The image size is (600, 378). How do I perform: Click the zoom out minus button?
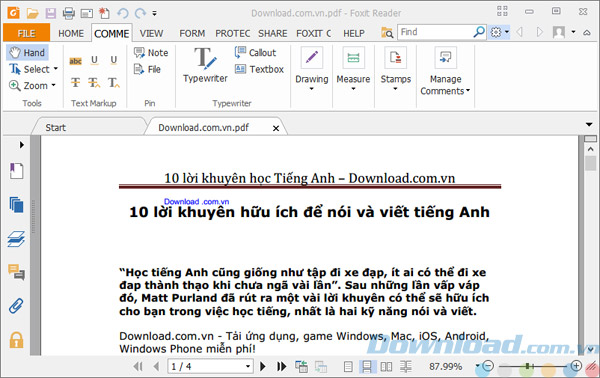488,366
